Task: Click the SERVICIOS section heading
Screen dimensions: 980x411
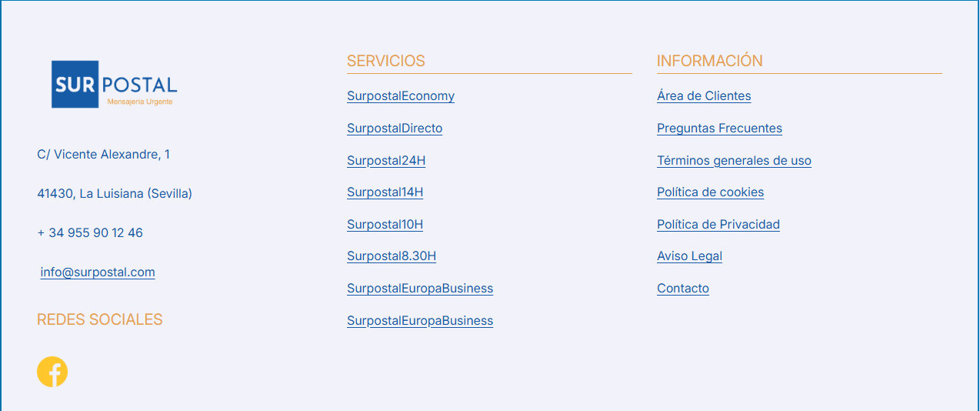Action: [386, 61]
